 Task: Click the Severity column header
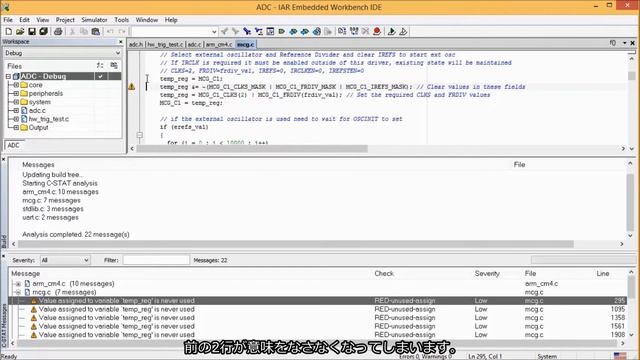487,273
